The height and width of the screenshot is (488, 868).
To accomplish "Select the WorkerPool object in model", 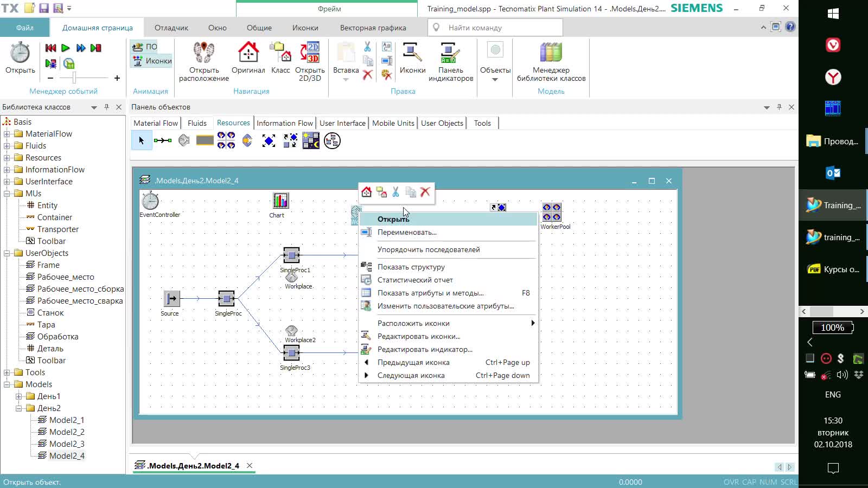I will click(552, 212).
